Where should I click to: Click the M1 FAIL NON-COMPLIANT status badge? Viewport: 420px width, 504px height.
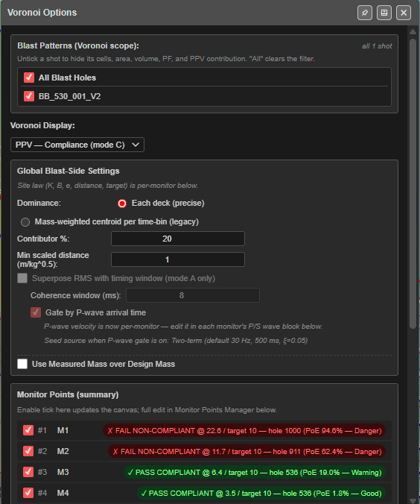tap(244, 430)
